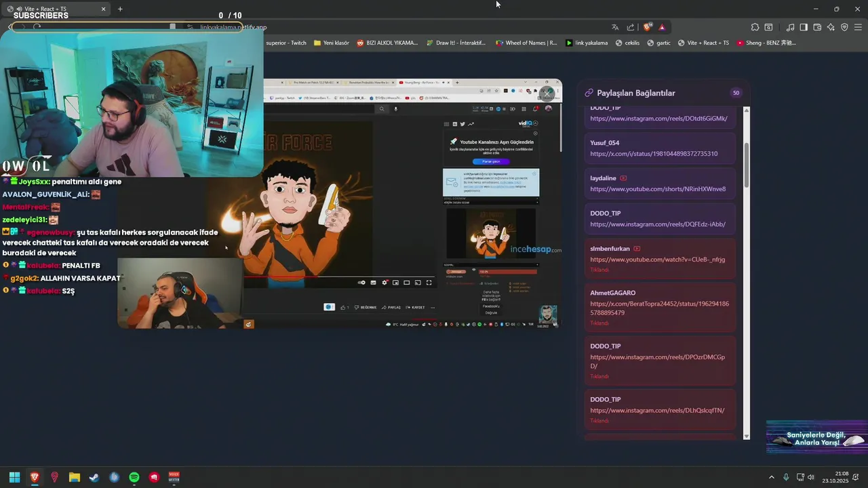
Task: Open the Draw It! bookmark
Action: [456, 43]
